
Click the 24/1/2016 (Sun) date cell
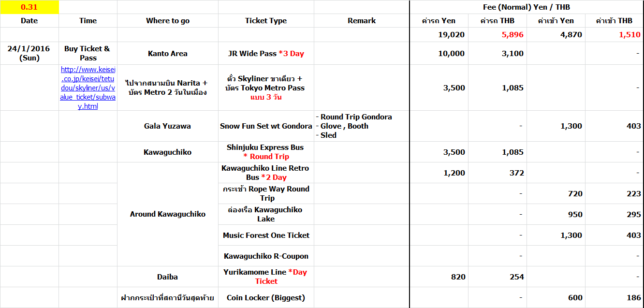coord(29,53)
